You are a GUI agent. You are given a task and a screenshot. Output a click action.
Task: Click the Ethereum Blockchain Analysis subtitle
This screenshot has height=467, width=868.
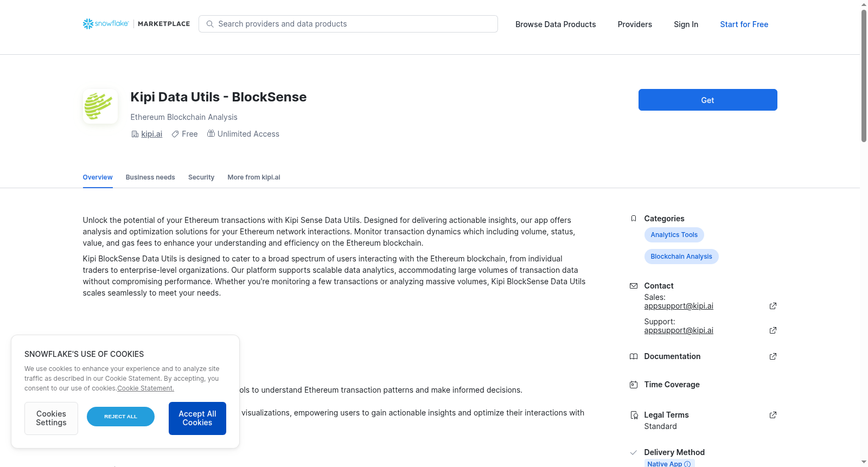[184, 117]
